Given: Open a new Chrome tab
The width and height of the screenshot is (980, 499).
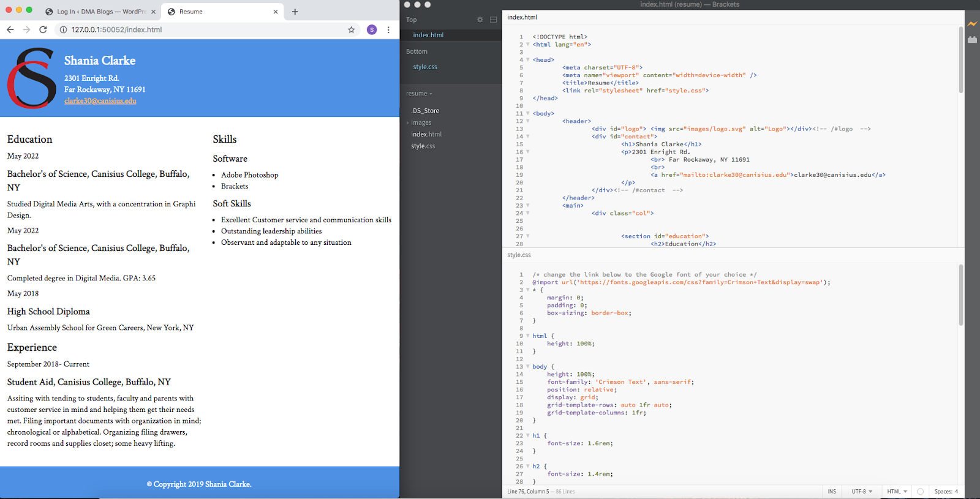Looking at the screenshot, I should coord(295,12).
